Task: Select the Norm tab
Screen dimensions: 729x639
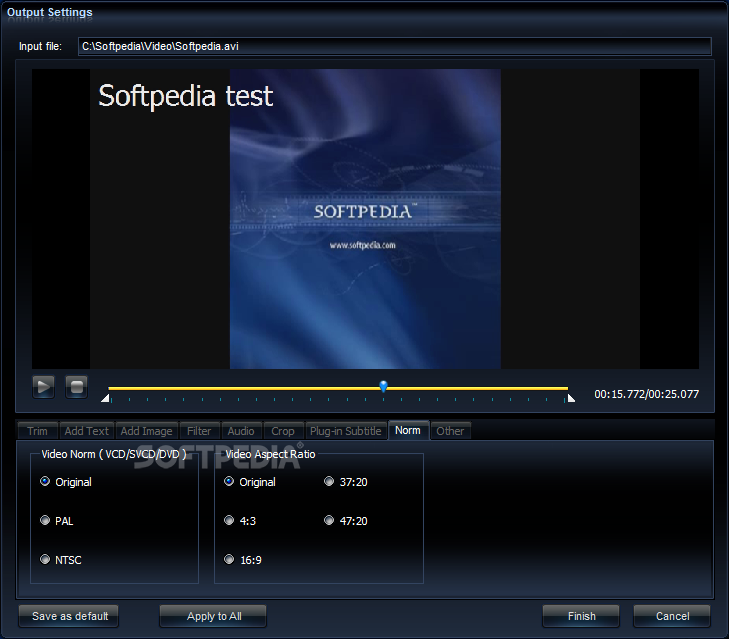Action: point(408,430)
